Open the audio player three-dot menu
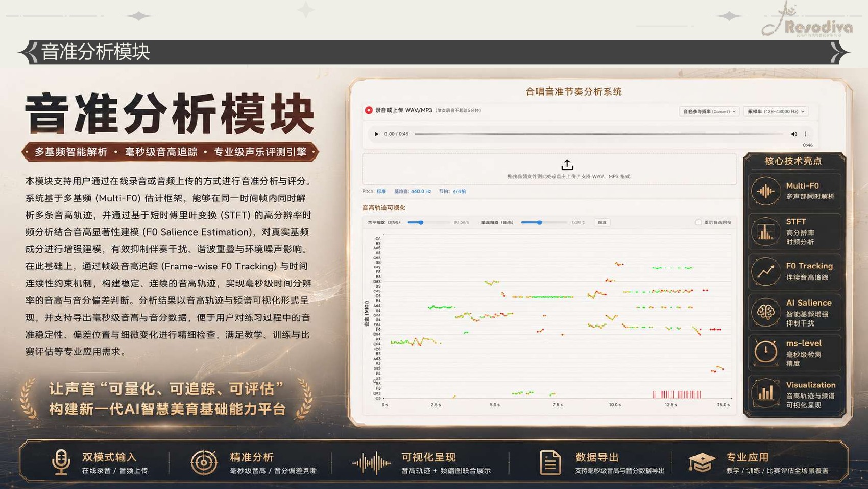Image resolution: width=868 pixels, height=489 pixels. [x=806, y=134]
